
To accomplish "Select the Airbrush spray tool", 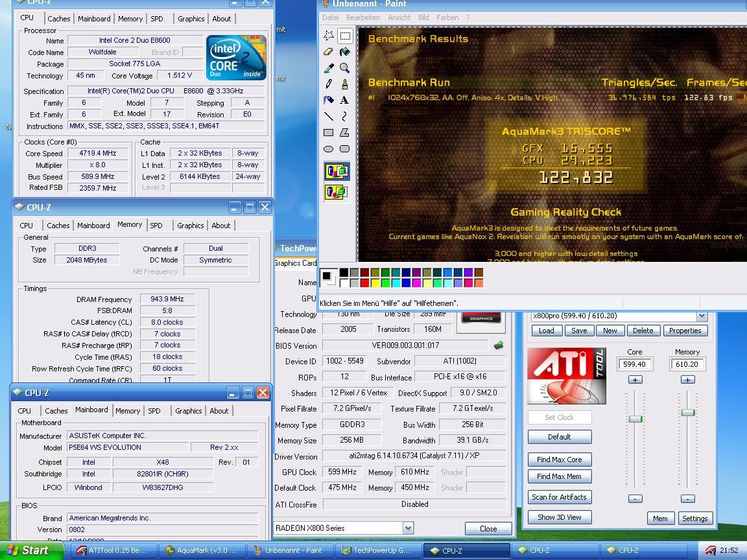I will [329, 100].
